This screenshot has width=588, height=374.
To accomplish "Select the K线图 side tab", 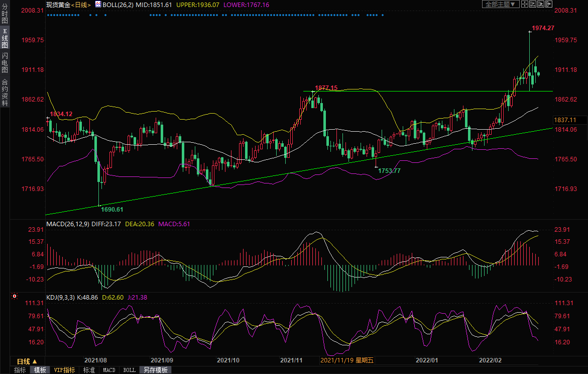I will point(5,38).
